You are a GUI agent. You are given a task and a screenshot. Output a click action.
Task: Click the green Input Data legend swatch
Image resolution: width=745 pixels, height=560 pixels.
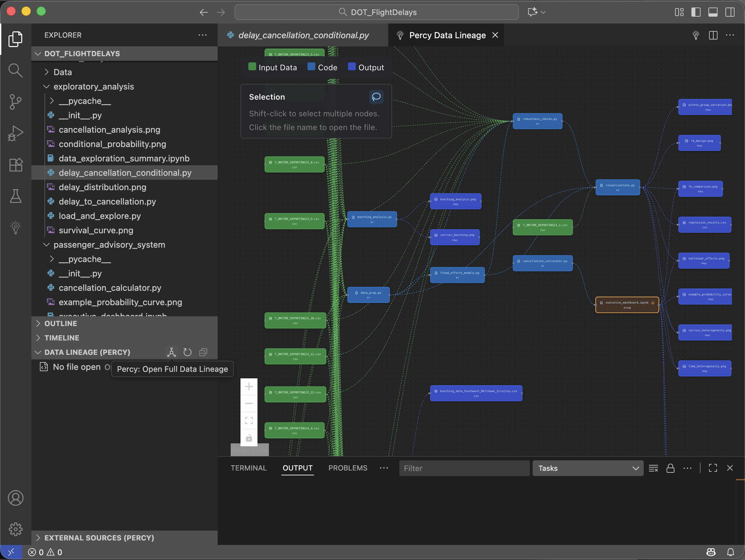pos(252,67)
